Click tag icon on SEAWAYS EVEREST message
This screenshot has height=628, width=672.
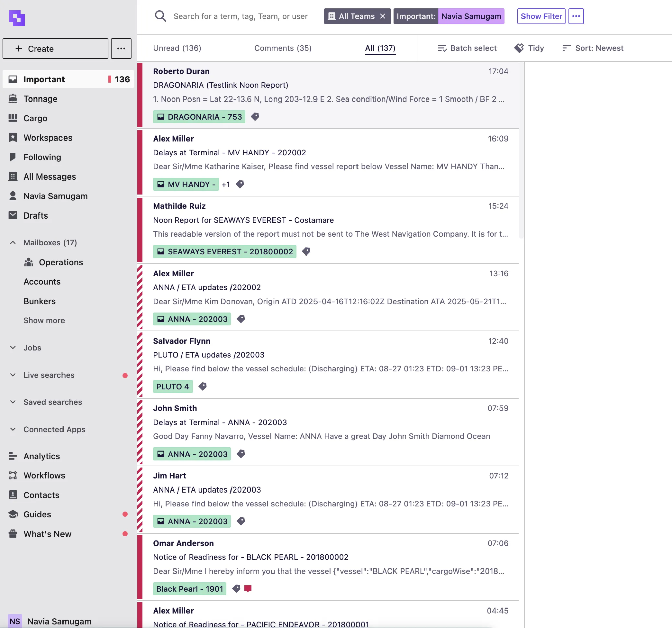tap(306, 251)
